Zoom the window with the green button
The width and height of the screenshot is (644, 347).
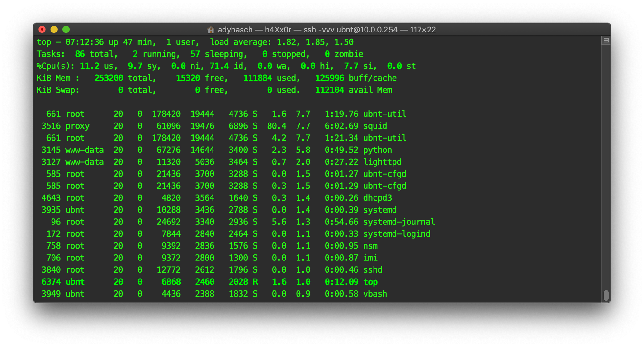click(x=66, y=30)
